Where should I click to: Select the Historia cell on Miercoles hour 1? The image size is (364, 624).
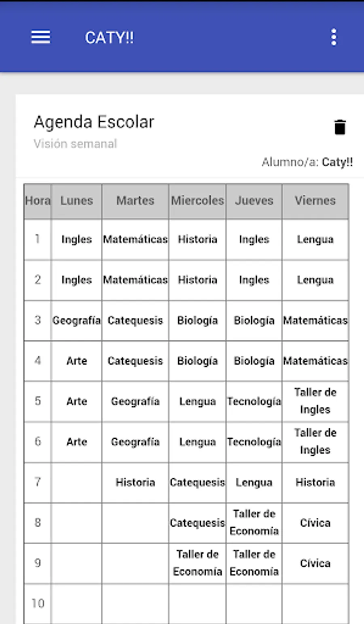click(197, 239)
